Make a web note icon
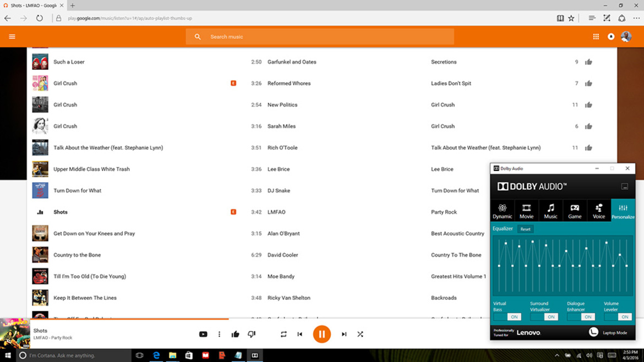 tap(607, 18)
